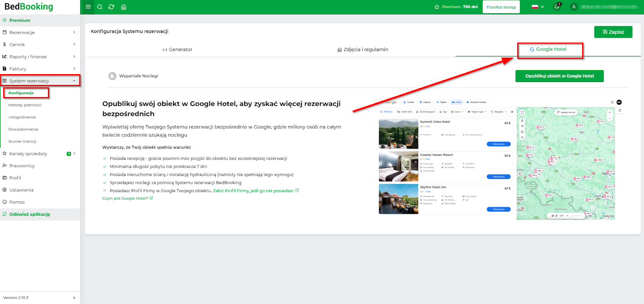Open Załóż Profil Firmy link

tap(256, 191)
